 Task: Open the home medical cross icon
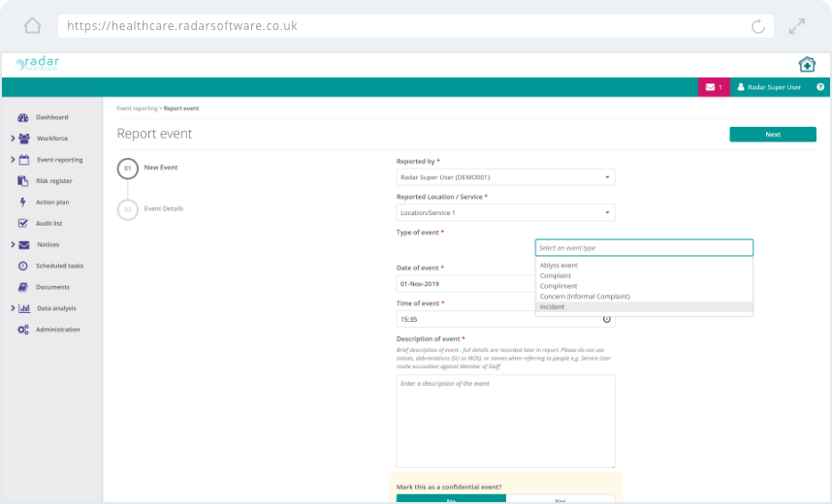pyautogui.click(x=807, y=64)
